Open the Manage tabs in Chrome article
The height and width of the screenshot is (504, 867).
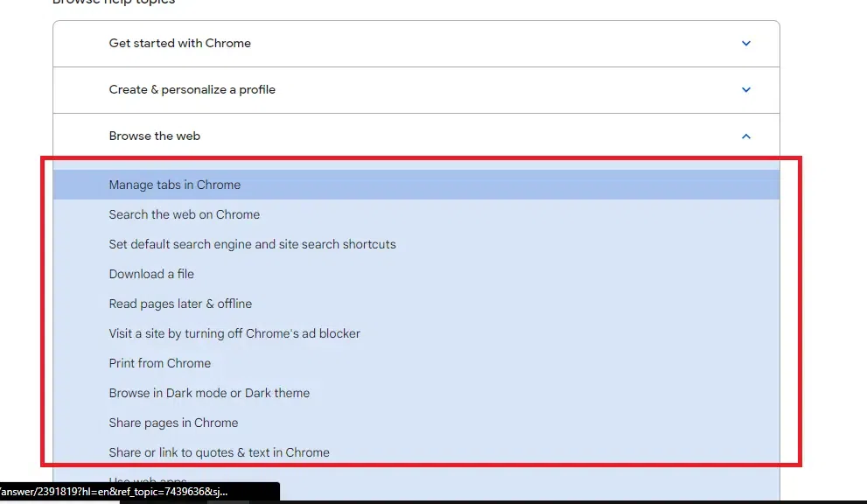click(x=174, y=185)
